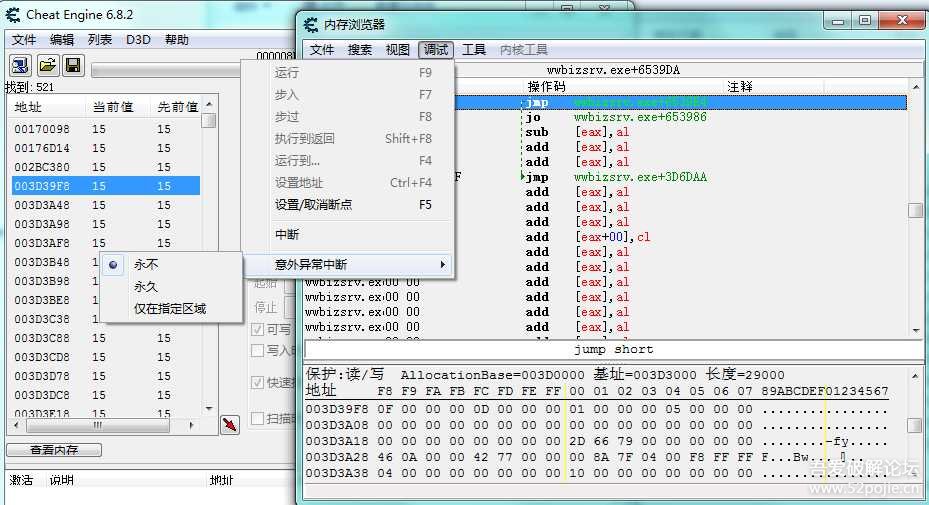Select 步过 F8 menu entry
The width and height of the screenshot is (929, 505).
[x=348, y=117]
